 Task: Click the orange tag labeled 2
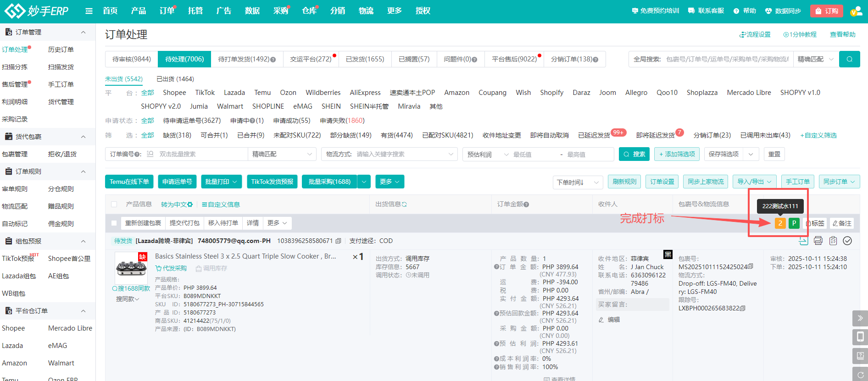coord(780,223)
